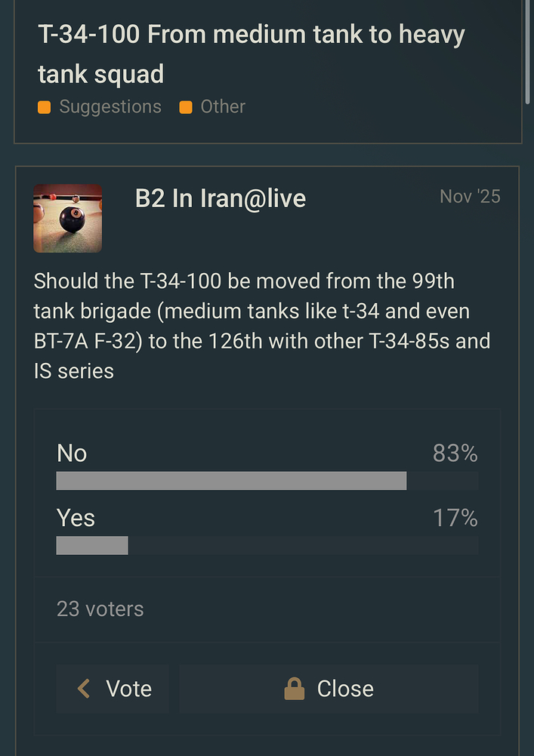Click the No option label
The width and height of the screenshot is (534, 756).
tap(72, 453)
